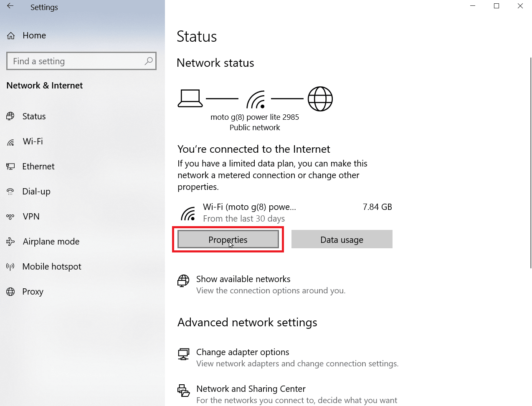Viewport: 532px width, 406px height.
Task: Focus the Find a setting search box
Action: tap(75, 61)
